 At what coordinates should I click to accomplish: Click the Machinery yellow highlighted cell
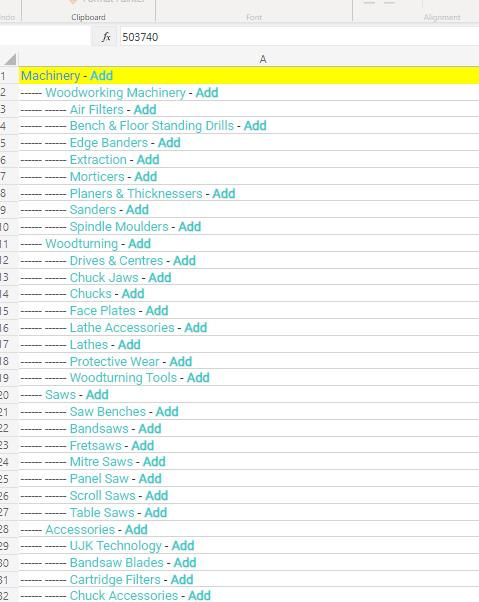(x=248, y=76)
